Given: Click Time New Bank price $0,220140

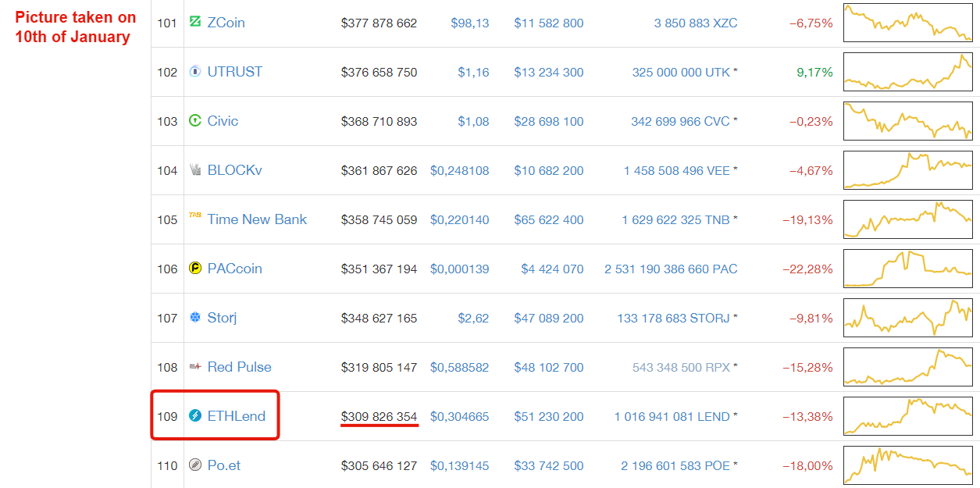Looking at the screenshot, I should pos(460,220).
